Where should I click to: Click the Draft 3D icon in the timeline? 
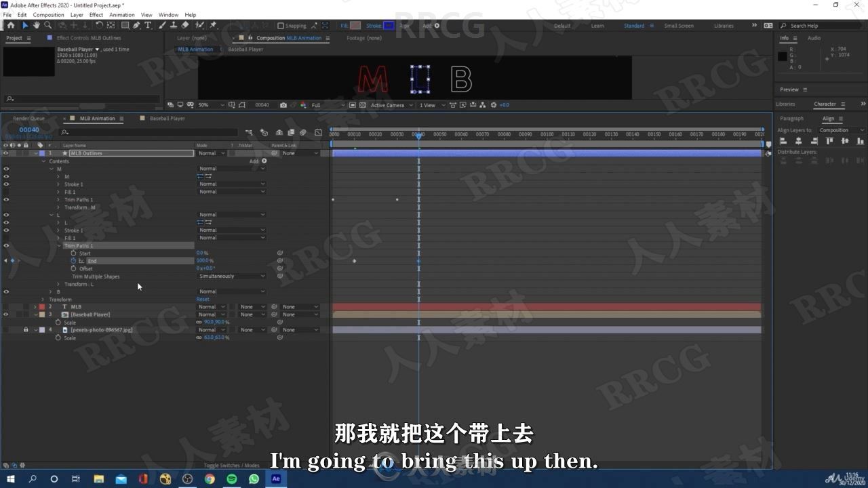(264, 132)
